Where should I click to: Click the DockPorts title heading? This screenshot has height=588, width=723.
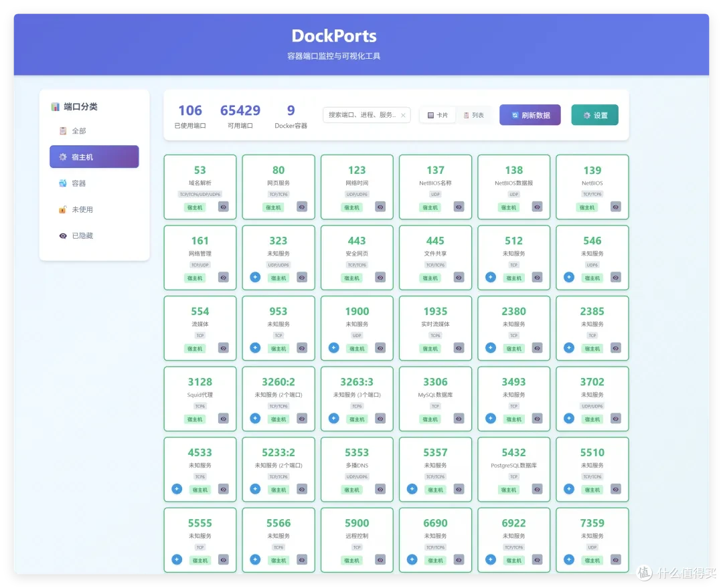click(x=334, y=36)
